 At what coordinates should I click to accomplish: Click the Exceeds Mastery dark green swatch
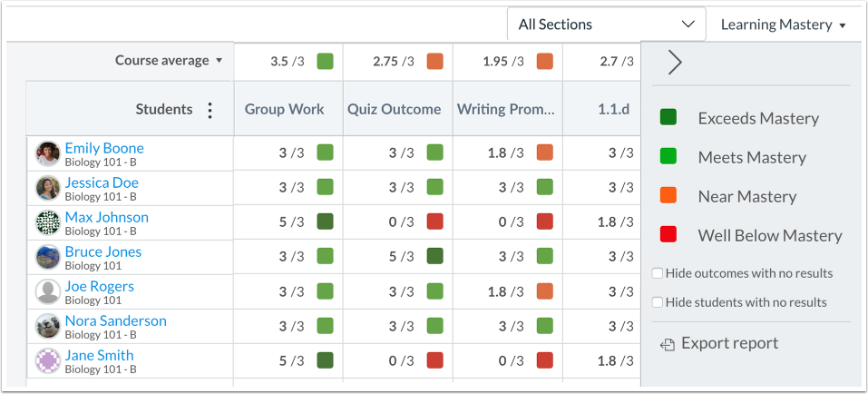[x=668, y=118]
